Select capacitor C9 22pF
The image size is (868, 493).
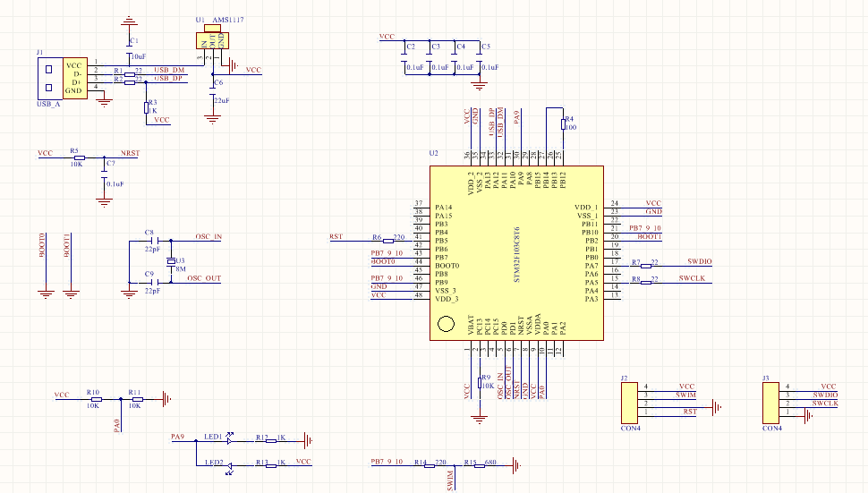pyautogui.click(x=155, y=282)
